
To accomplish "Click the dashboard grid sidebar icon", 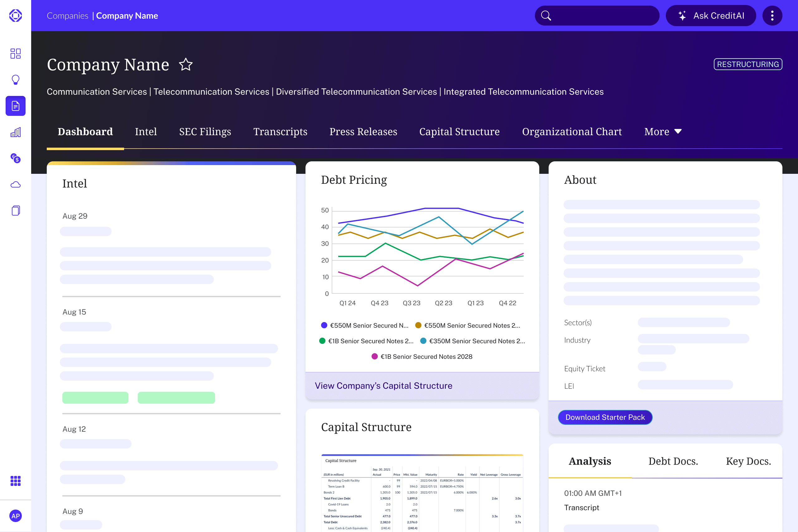I will click(x=16, y=53).
